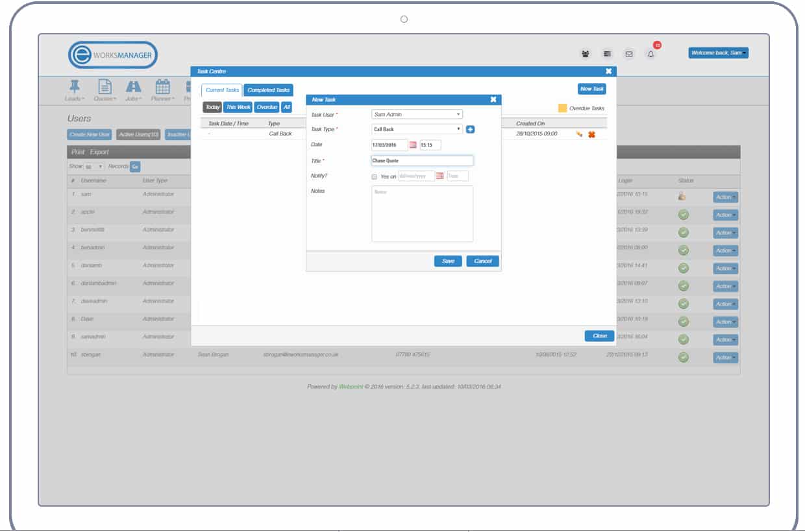
Task: Open the calendar picker next to Notify date
Action: pyautogui.click(x=440, y=176)
